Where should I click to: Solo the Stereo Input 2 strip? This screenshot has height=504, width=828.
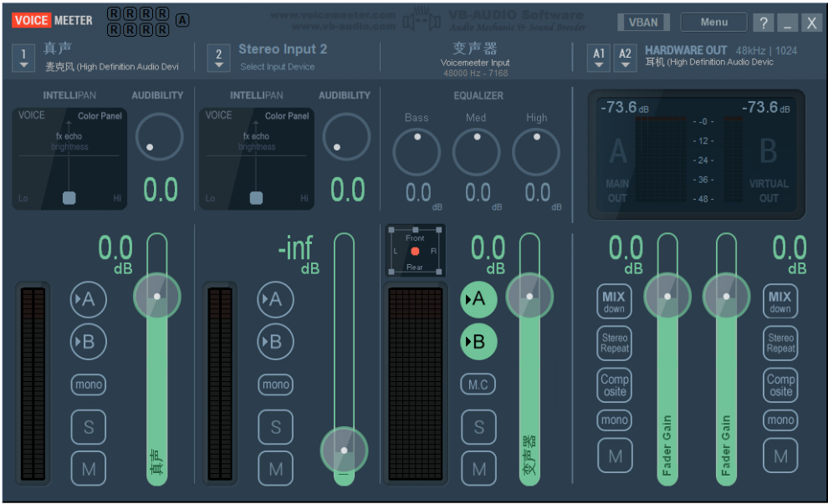[x=275, y=426]
